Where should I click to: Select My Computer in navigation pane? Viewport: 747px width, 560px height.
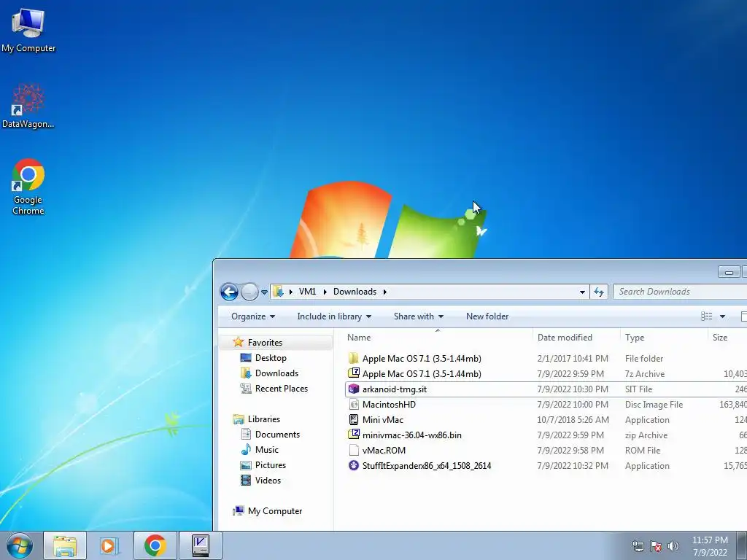274,511
